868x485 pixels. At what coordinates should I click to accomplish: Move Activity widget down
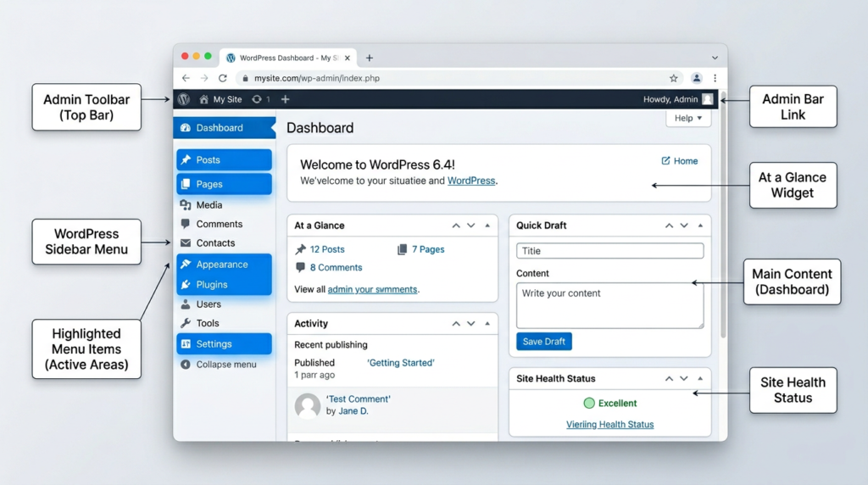[x=471, y=323]
